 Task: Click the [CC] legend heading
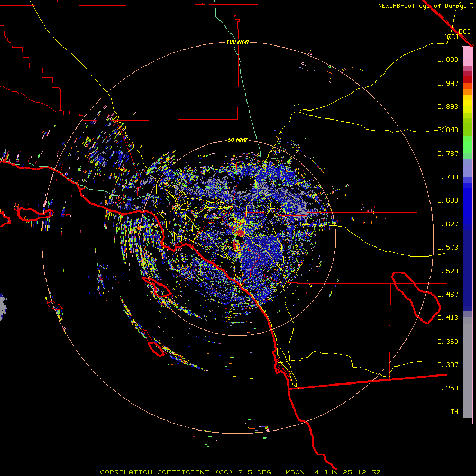coord(451,36)
